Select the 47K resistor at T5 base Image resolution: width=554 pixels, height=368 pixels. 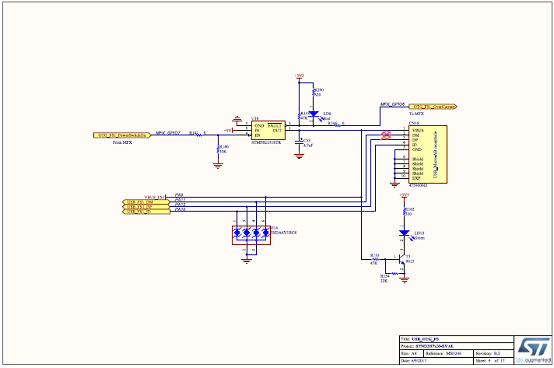coord(375,260)
